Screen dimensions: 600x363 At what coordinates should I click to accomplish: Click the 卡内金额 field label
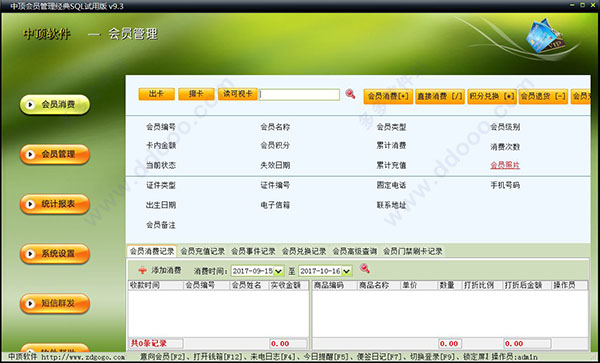(x=161, y=145)
